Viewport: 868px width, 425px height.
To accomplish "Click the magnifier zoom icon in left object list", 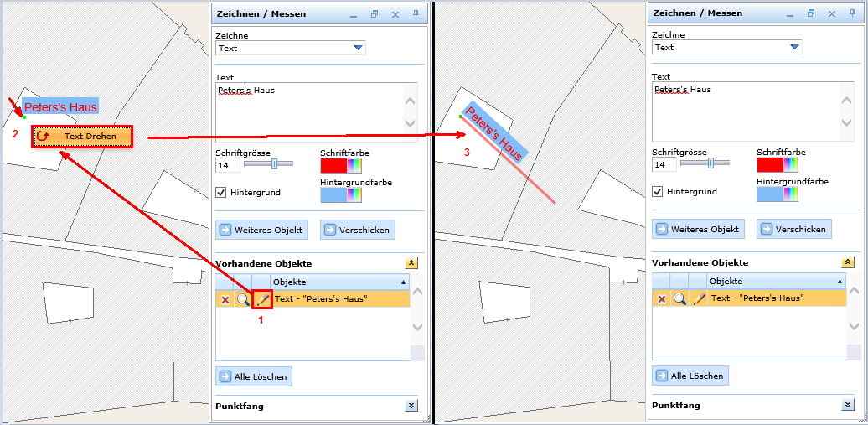I will tap(243, 298).
